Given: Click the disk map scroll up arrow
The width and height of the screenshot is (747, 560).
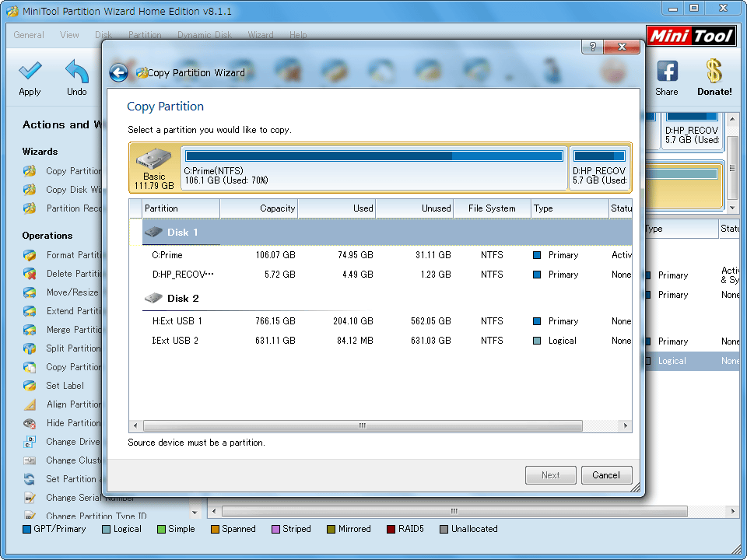Looking at the screenshot, I should point(732,119).
